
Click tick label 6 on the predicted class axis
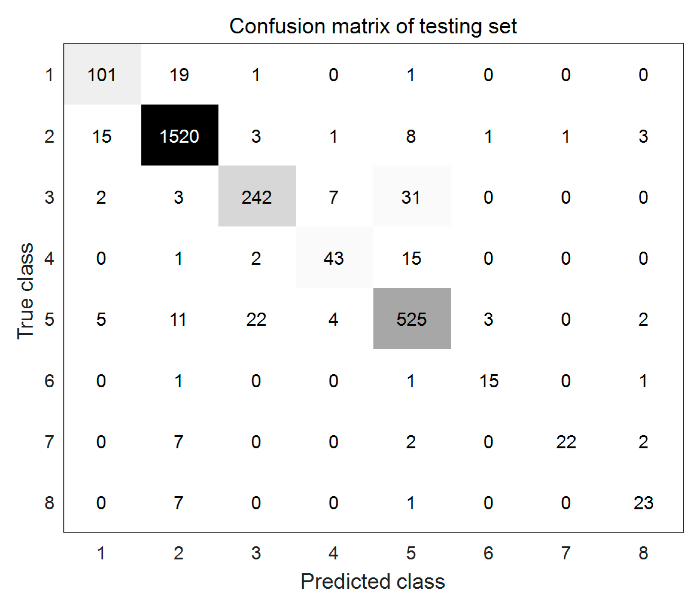pyautogui.click(x=488, y=553)
